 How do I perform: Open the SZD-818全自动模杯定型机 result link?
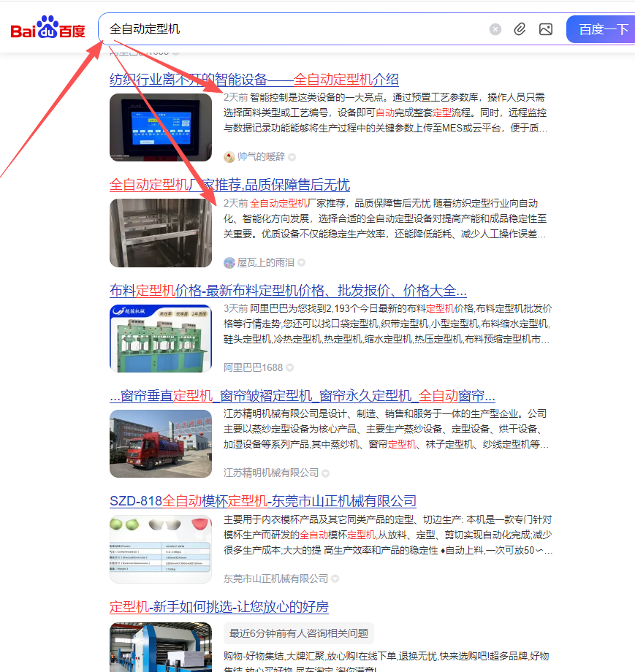[x=263, y=501]
